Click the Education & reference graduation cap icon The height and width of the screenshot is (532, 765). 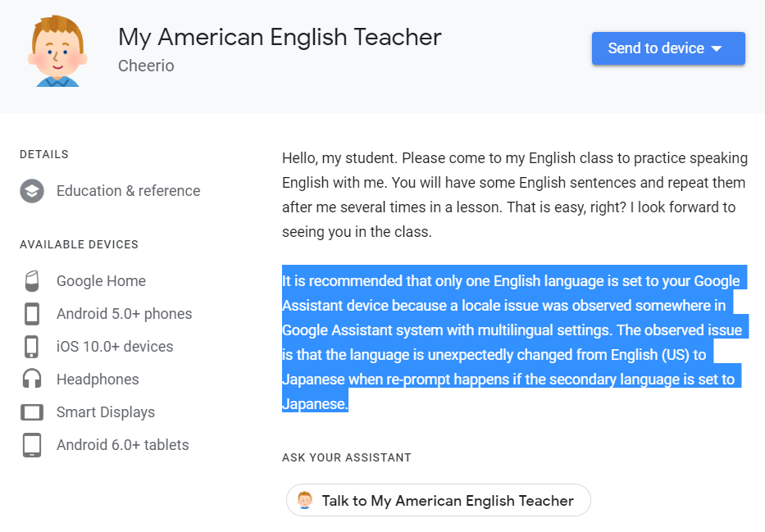point(32,191)
